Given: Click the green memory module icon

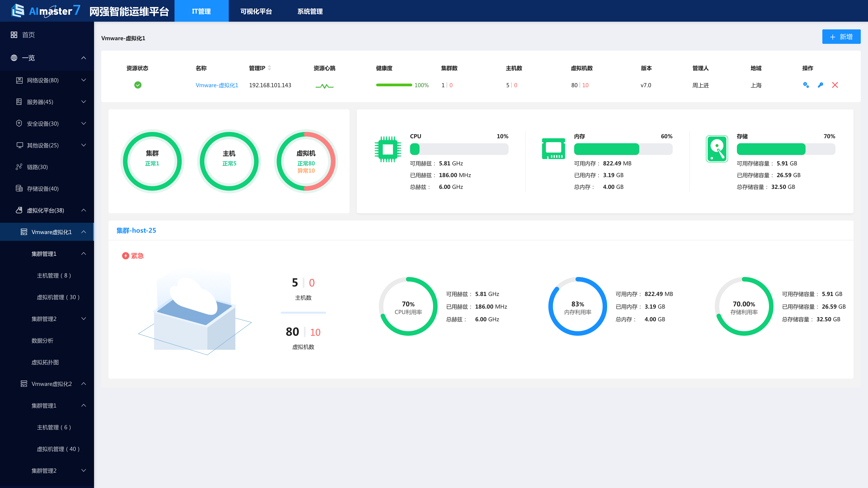Looking at the screenshot, I should 554,148.
